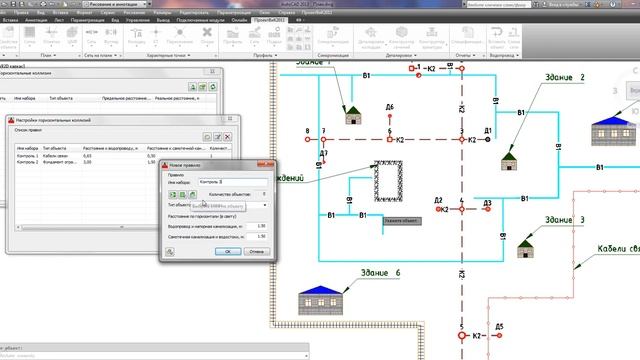Image resolution: width=640 pixels, height=360 pixels.
Task: Open the Формат menu
Action: [x=84, y=13]
